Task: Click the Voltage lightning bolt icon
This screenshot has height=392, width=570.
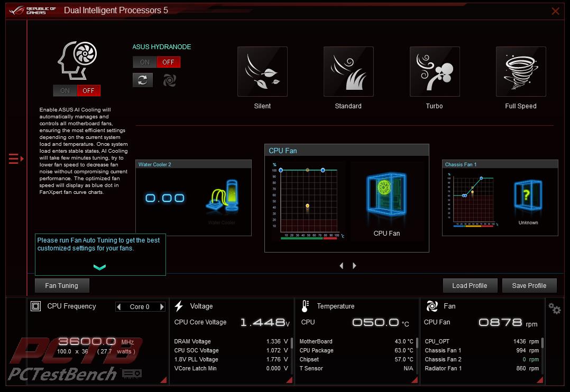Action: 179,306
